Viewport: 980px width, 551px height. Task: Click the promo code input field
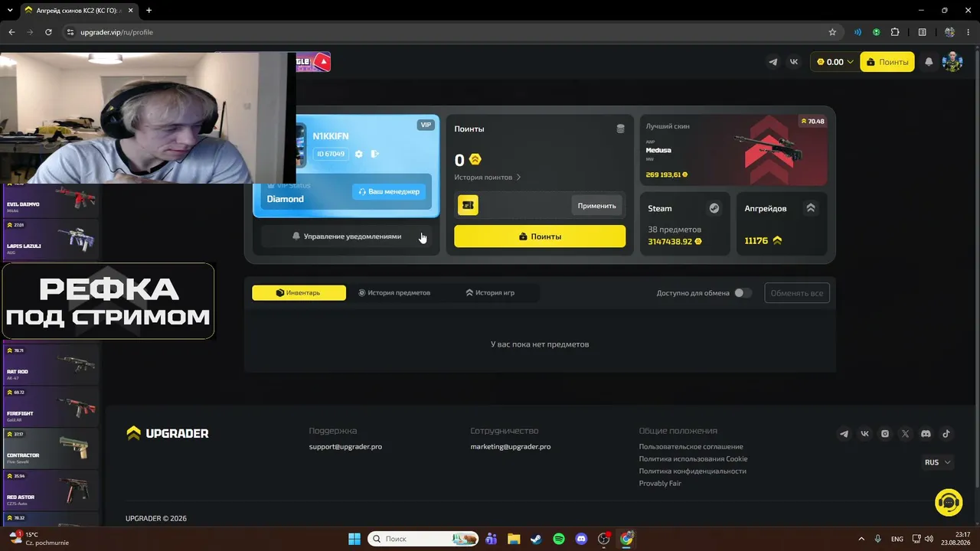coord(524,205)
